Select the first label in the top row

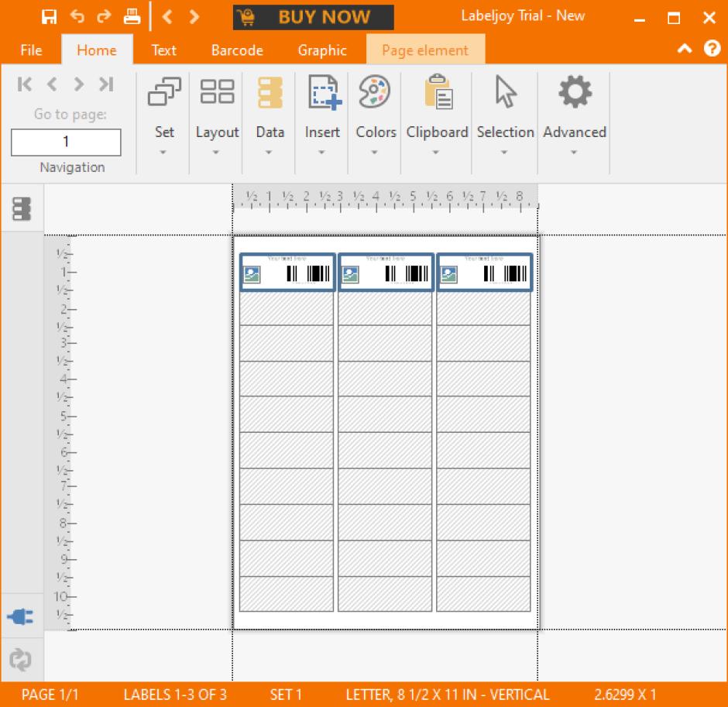[287, 272]
